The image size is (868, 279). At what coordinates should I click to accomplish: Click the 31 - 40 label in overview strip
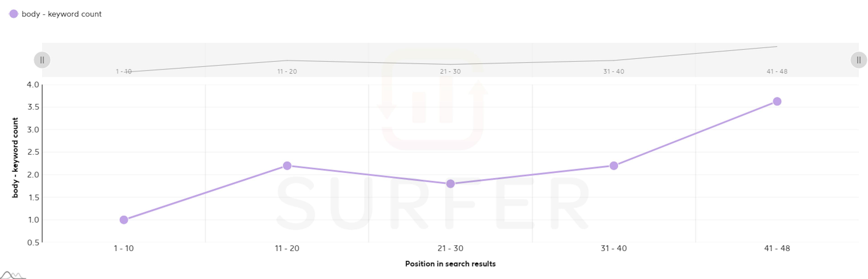614,71
